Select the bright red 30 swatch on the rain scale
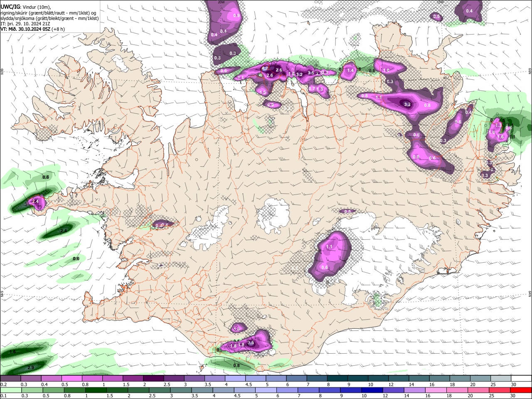The image size is (532, 399). 521,390
